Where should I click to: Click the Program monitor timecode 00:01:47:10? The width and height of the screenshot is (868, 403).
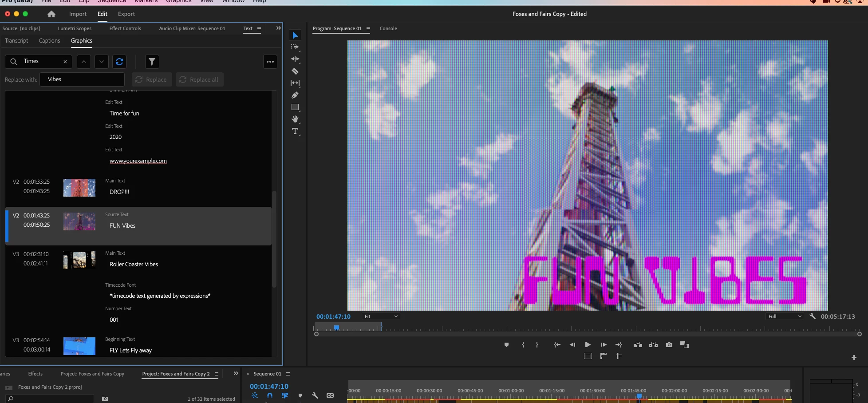coord(333,316)
